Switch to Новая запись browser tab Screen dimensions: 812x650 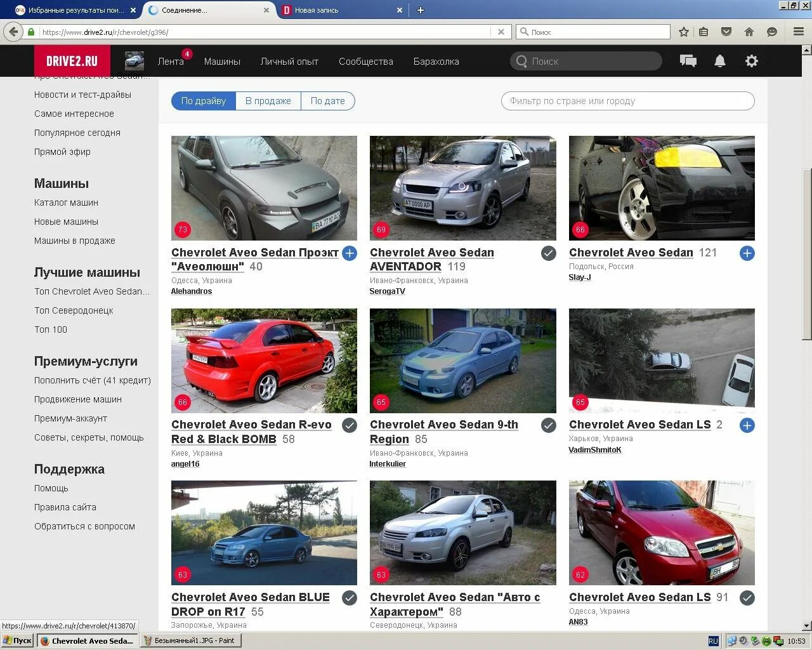341,10
